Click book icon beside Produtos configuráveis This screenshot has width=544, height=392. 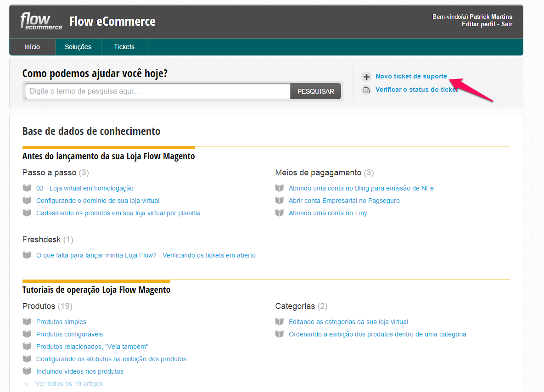[x=27, y=334]
